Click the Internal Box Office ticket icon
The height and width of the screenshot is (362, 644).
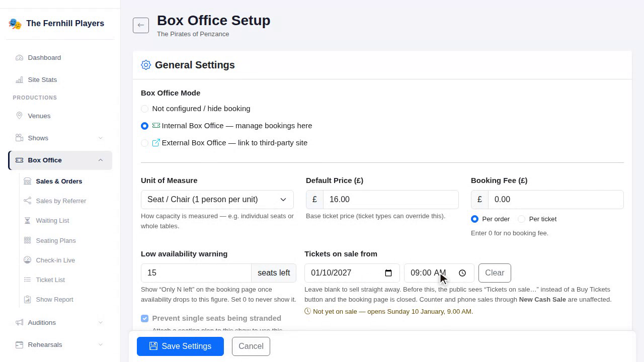[156, 126]
